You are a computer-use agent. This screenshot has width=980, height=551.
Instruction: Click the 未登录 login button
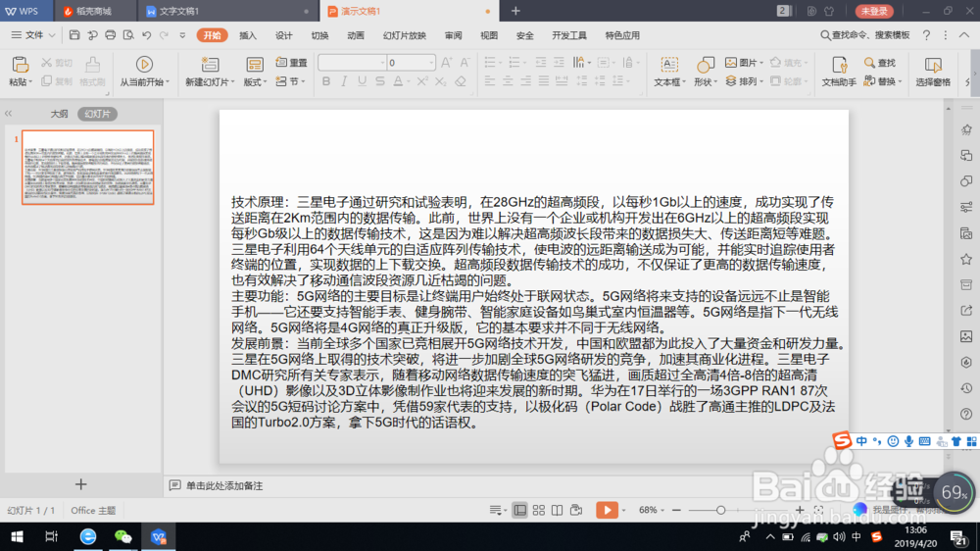point(874,11)
